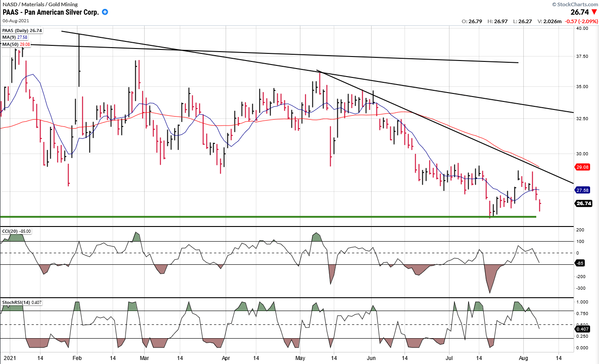599x364 pixels.
Task: Click the 'Mar' label on the time axis
Action: click(145, 358)
